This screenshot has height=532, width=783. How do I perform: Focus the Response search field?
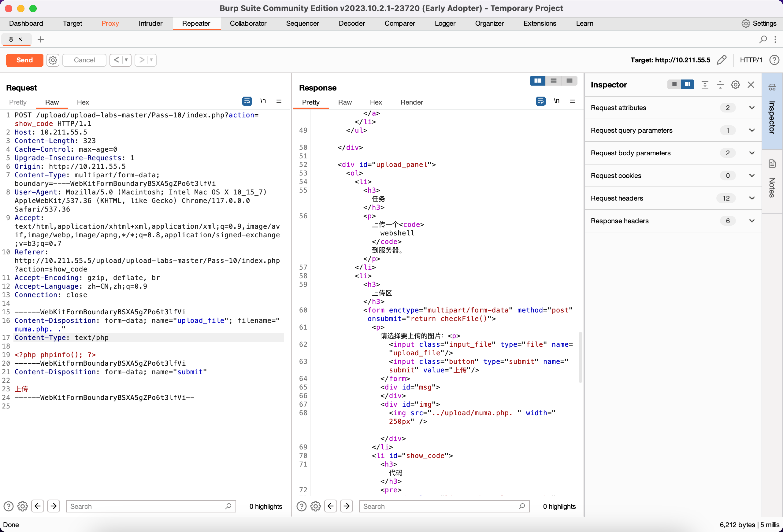point(444,506)
